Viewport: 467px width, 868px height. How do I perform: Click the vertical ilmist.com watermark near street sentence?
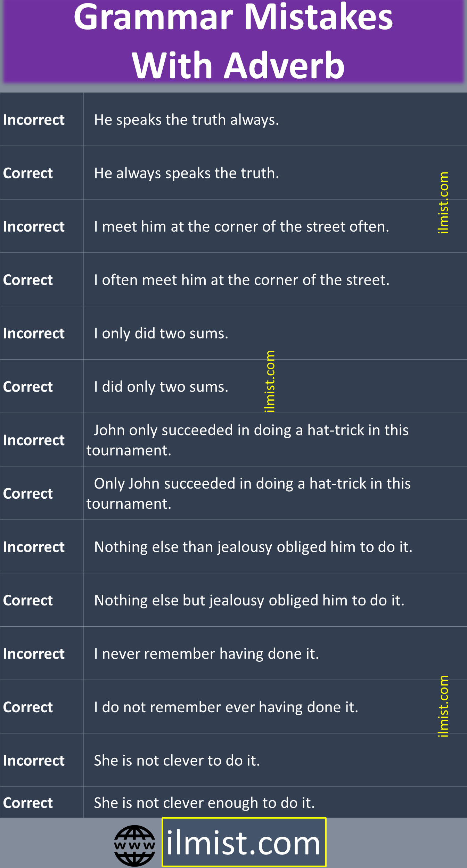[443, 202]
